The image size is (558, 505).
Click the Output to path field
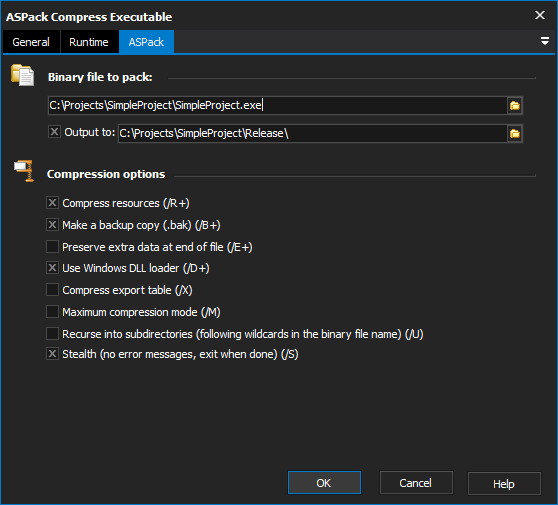tap(312, 134)
